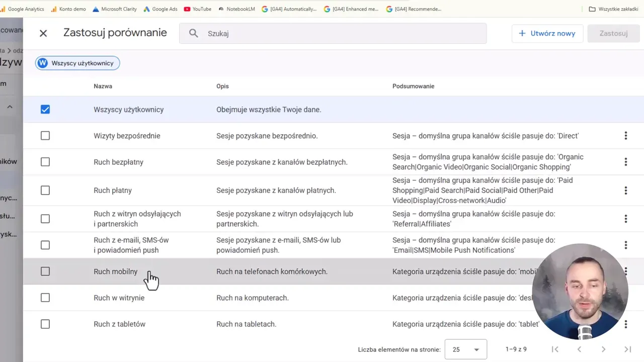Uncheck the Wszyscy użytkownicy checkbox
The image size is (644, 362).
45,109
